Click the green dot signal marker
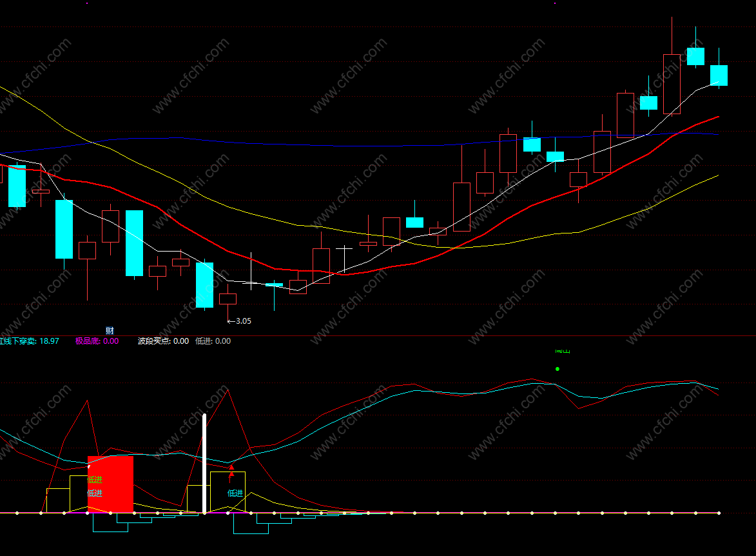 tap(557, 369)
